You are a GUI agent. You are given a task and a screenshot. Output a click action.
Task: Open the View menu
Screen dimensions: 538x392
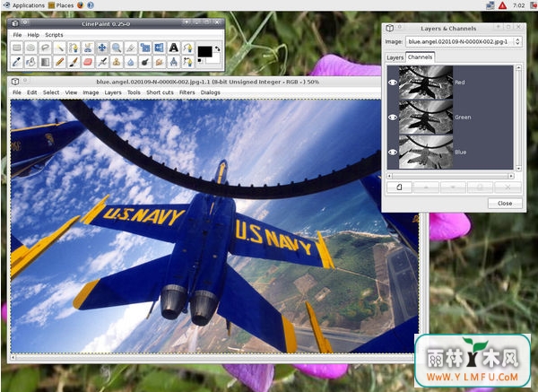pyautogui.click(x=71, y=92)
